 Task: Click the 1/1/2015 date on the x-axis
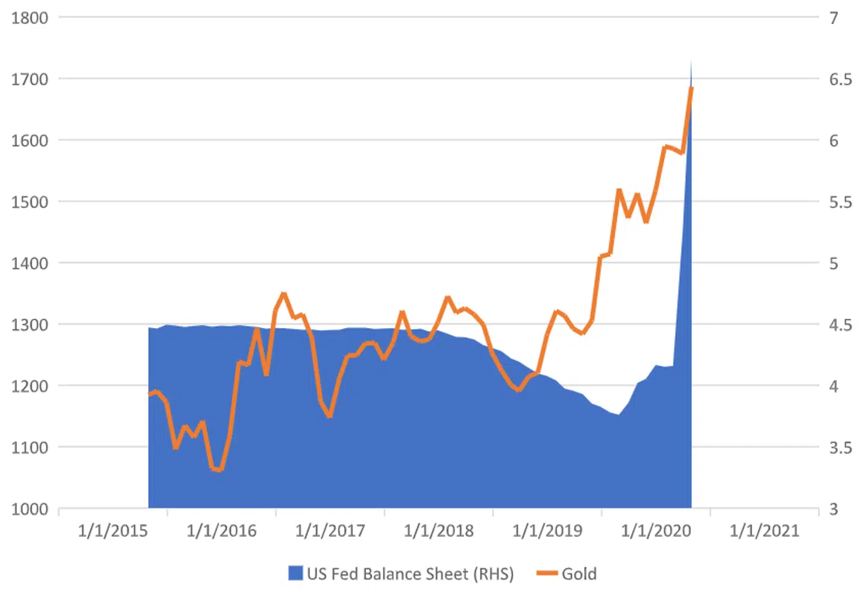(113, 531)
